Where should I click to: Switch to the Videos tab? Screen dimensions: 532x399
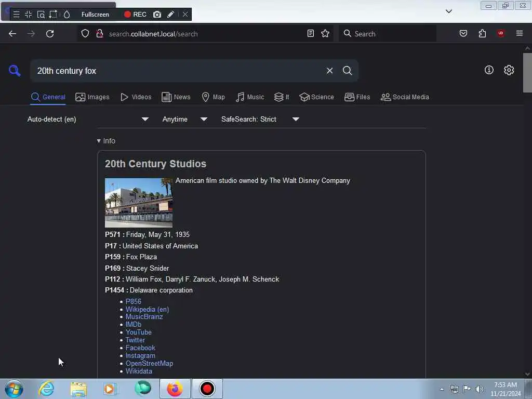(x=136, y=97)
